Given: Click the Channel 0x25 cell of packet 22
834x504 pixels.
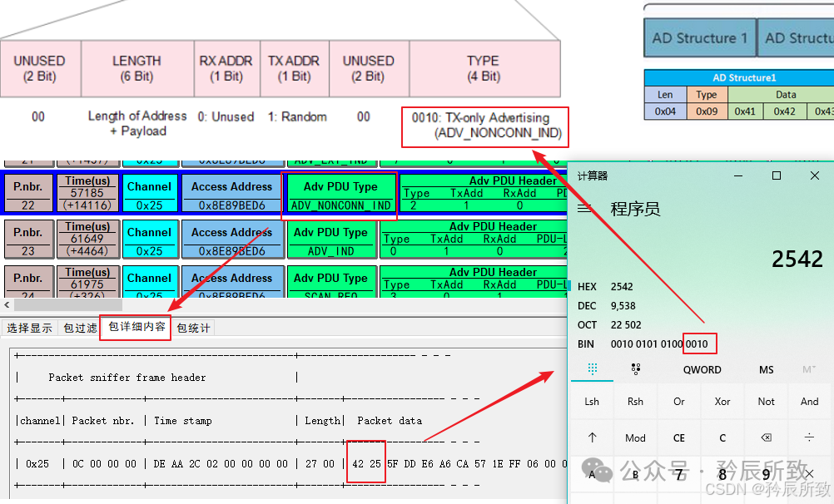Looking at the screenshot, I should tap(150, 194).
